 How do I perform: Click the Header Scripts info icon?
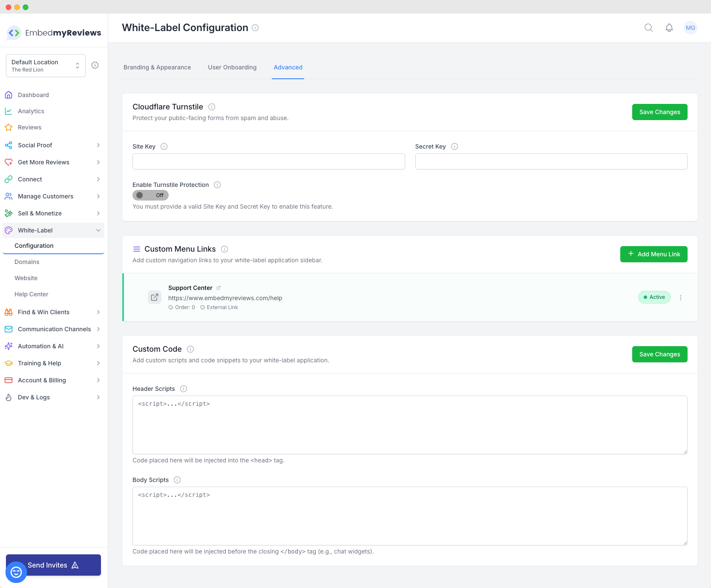(x=184, y=389)
